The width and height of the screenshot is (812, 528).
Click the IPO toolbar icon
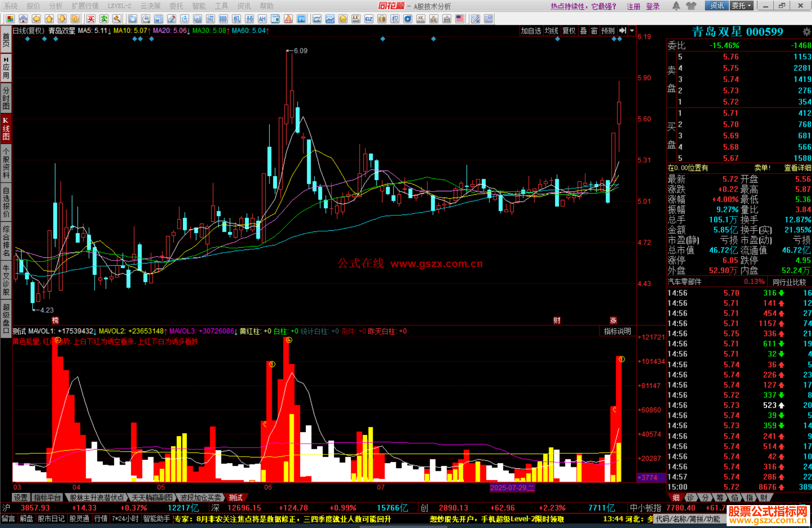click(301, 19)
